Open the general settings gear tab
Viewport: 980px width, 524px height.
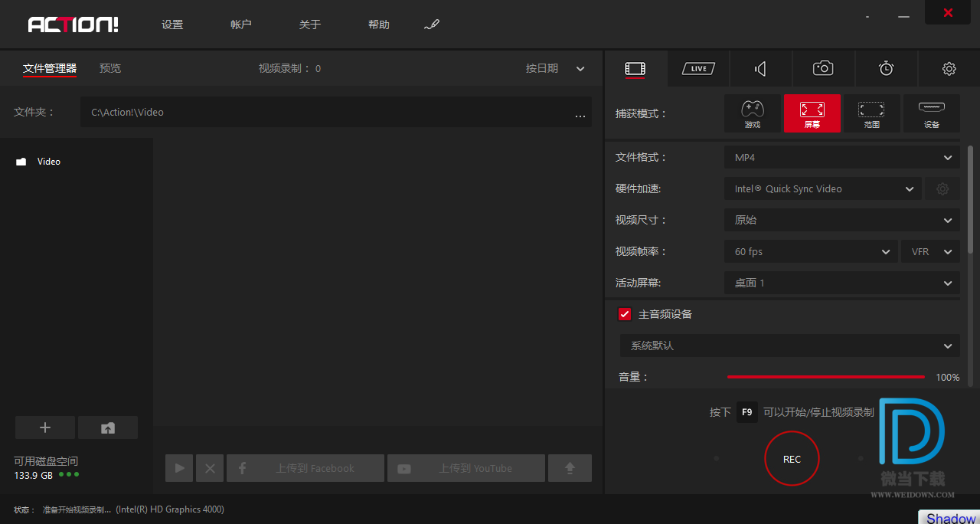click(x=949, y=69)
